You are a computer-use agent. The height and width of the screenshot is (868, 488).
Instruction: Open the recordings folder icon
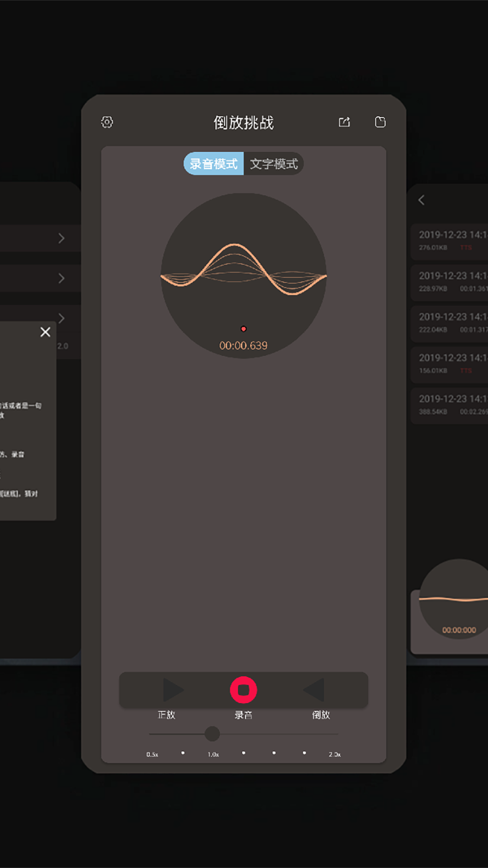[380, 122]
